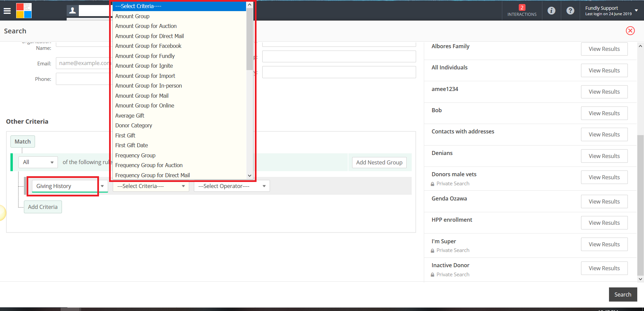Pick 'First Gift' criteria option

point(179,135)
